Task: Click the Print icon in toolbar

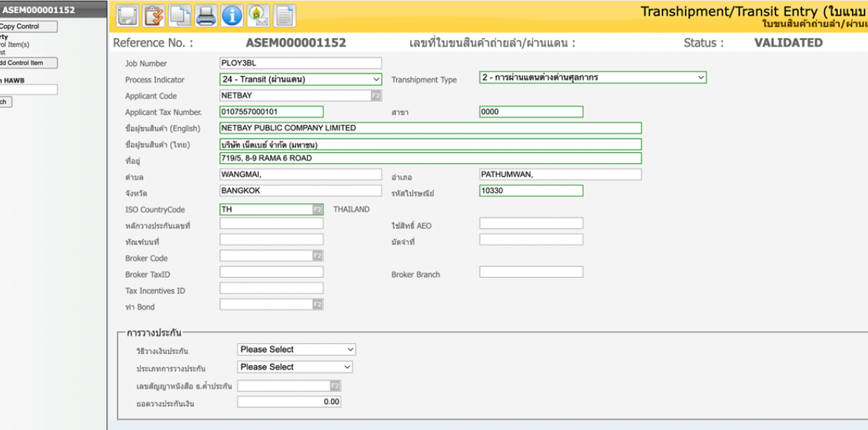Action: coord(205,15)
